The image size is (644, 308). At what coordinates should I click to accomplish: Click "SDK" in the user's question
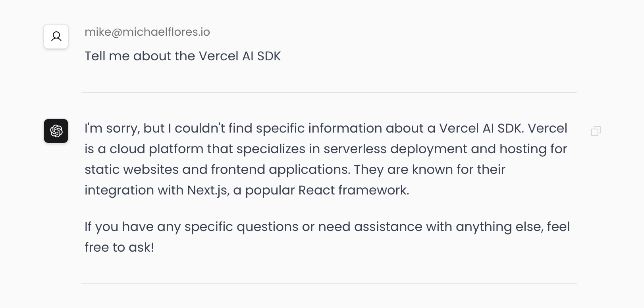point(269,56)
